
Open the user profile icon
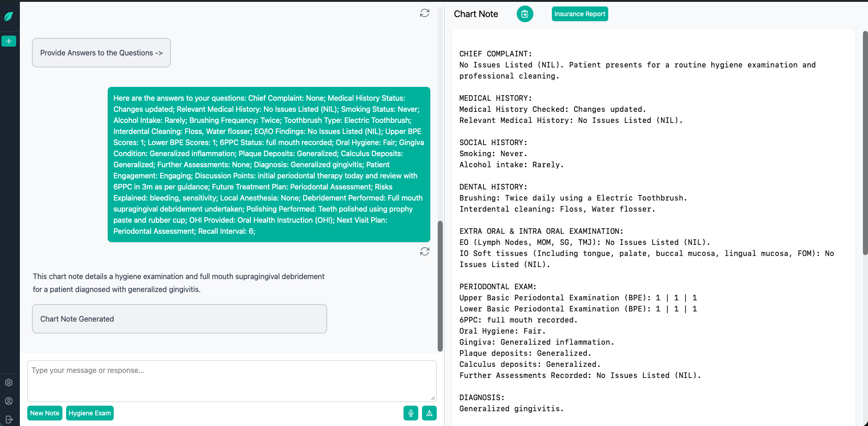[9, 401]
